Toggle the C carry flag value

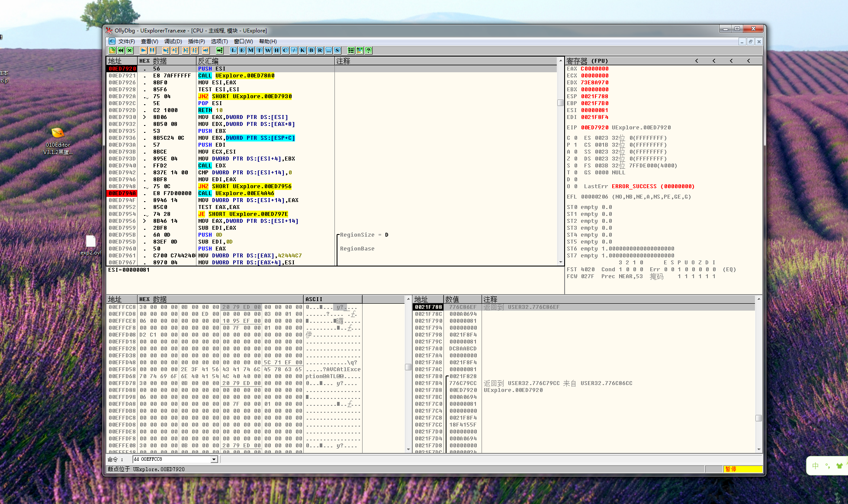click(576, 138)
